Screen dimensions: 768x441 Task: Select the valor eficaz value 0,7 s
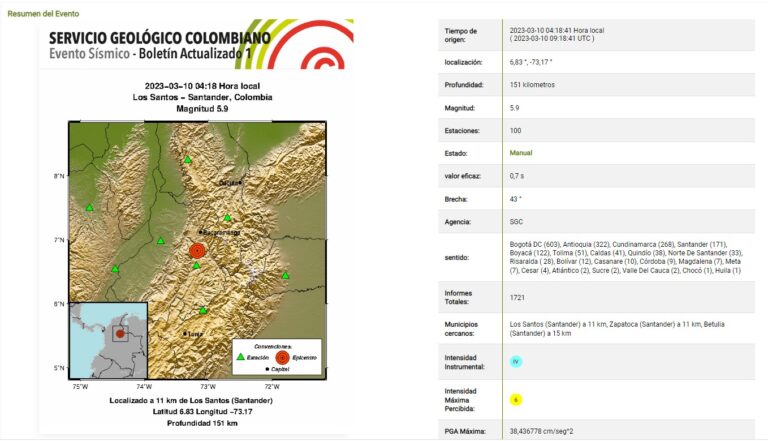point(517,176)
